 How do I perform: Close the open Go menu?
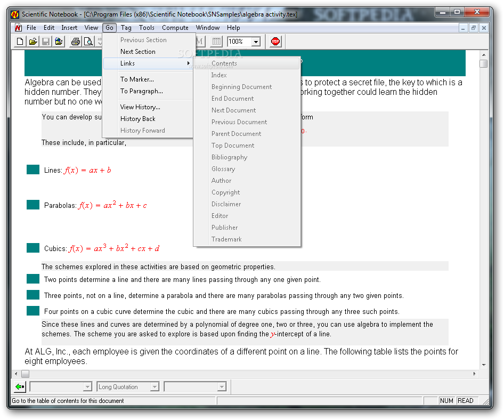(109, 28)
